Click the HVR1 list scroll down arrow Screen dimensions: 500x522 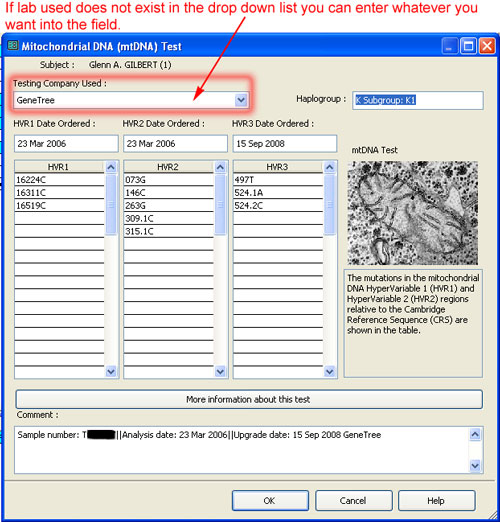pyautogui.click(x=111, y=371)
